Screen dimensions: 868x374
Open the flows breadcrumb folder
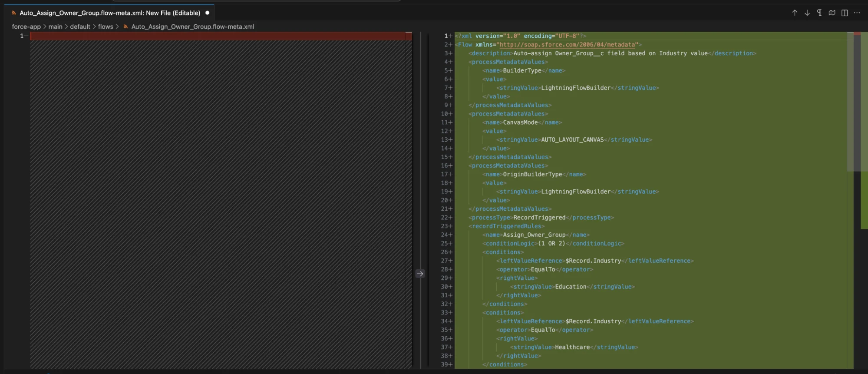105,26
